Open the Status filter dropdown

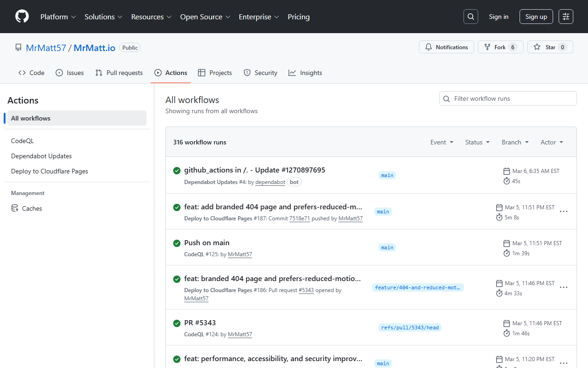click(x=477, y=142)
